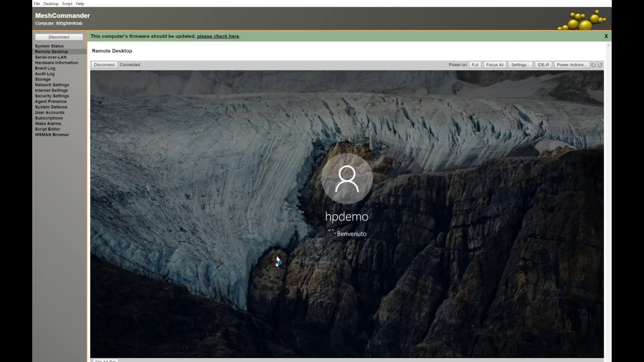Click the hpdemo username text
The height and width of the screenshot is (362, 644).
pos(347,217)
